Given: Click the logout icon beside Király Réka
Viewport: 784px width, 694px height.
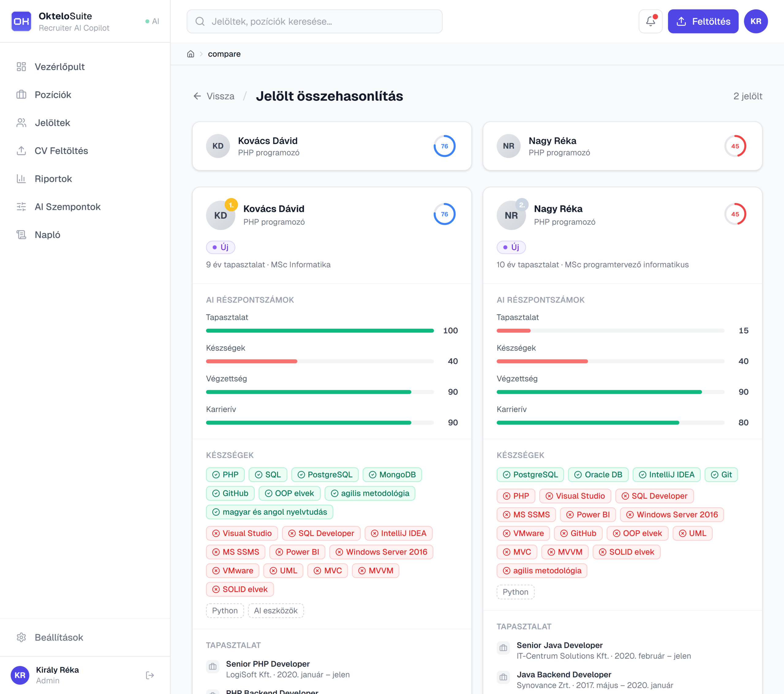Looking at the screenshot, I should [x=150, y=675].
